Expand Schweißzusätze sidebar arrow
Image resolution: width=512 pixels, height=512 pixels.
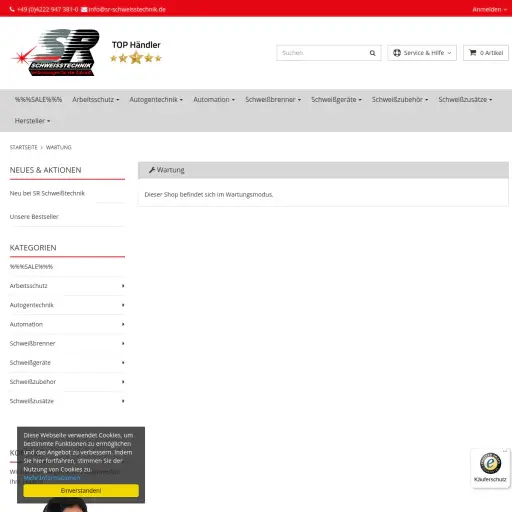coord(123,401)
